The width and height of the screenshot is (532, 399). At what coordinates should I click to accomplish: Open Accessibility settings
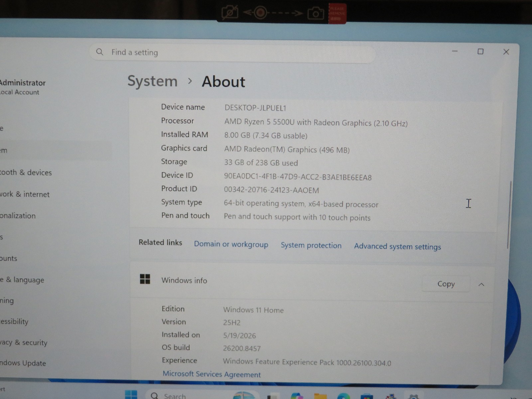(14, 322)
